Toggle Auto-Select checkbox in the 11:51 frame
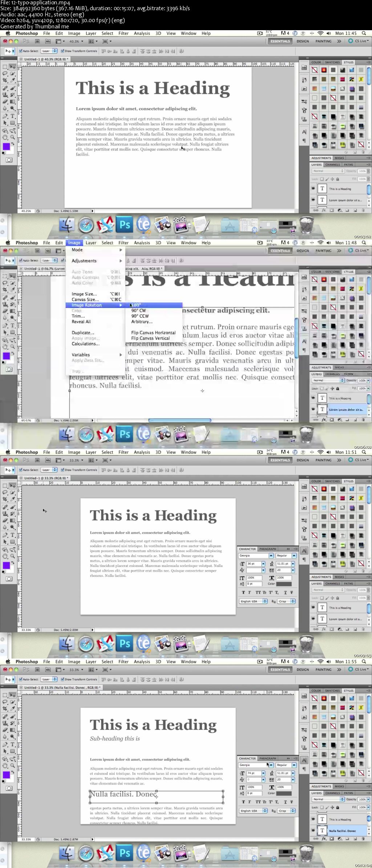Screen dimensions: 372x868 21,470
